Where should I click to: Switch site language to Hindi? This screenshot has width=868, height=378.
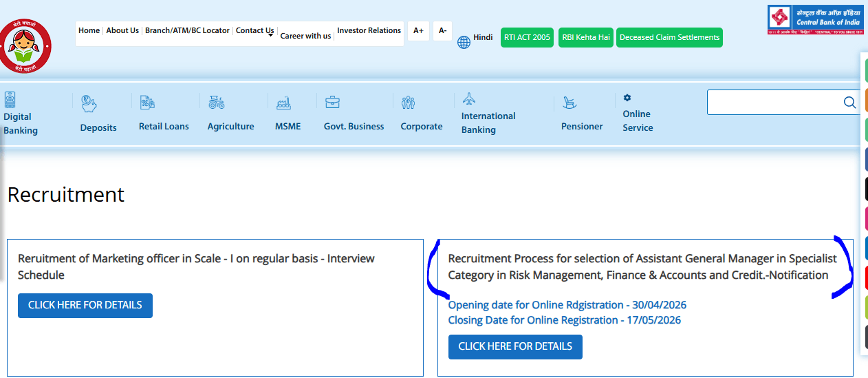pyautogui.click(x=483, y=37)
